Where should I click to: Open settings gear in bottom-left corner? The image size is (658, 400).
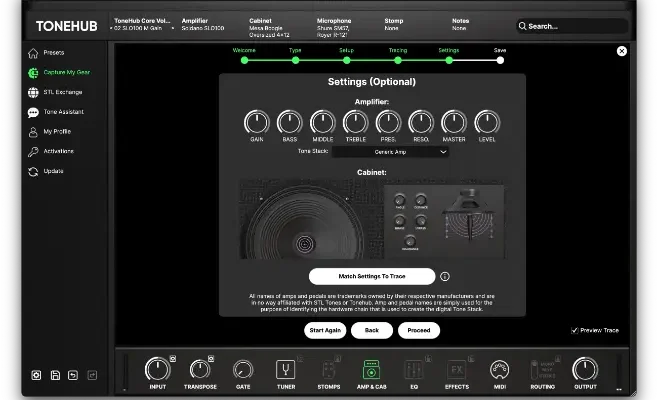click(x=36, y=375)
